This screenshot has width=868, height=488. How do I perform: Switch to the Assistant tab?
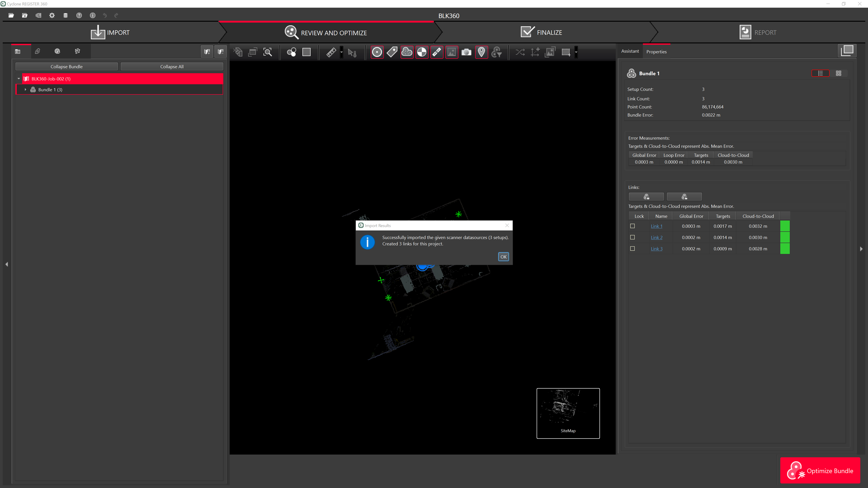[630, 51]
